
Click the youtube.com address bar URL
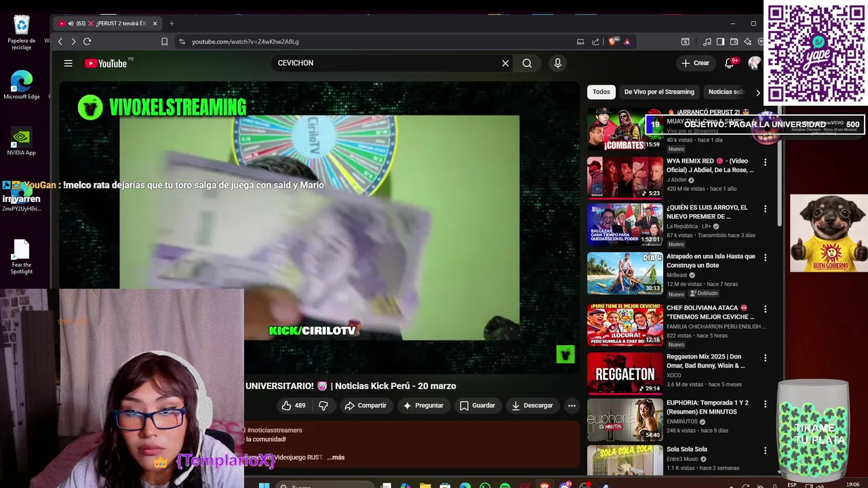245,42
